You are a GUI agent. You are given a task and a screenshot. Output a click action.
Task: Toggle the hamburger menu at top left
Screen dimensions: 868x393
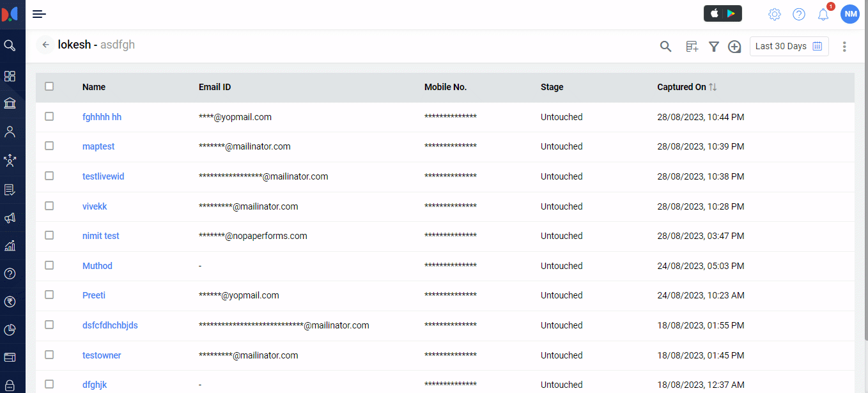(39, 14)
